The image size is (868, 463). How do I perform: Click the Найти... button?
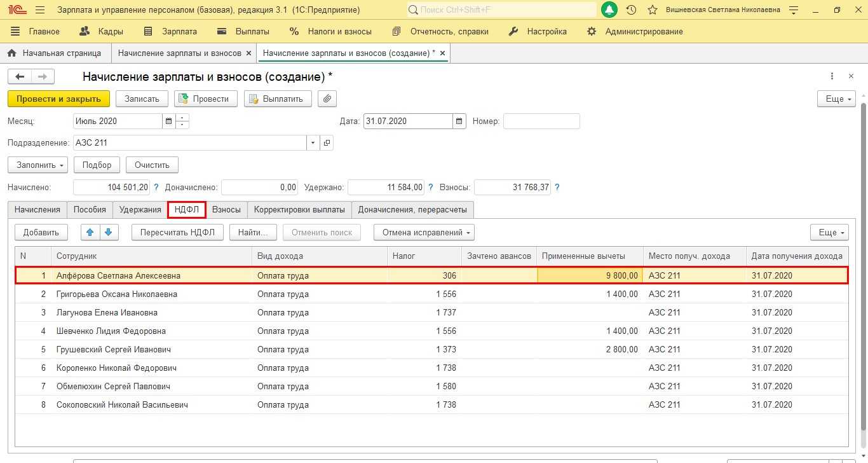[253, 232]
